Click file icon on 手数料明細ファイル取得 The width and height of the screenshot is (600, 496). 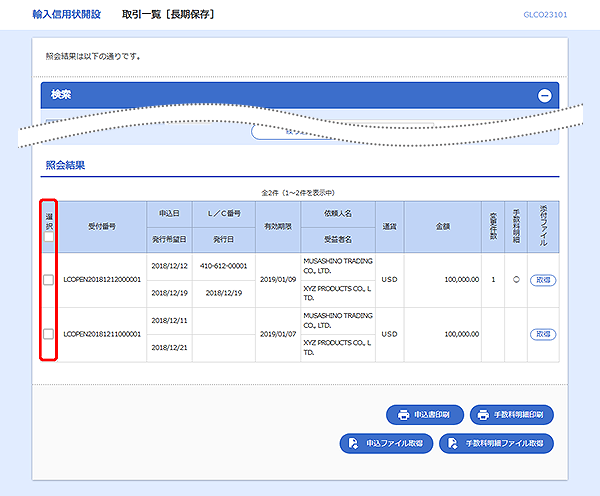point(453,444)
